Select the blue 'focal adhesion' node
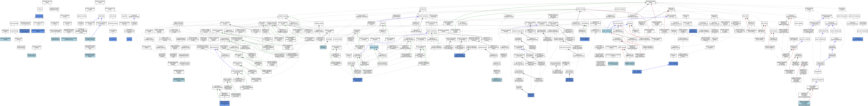This screenshot has height=106, width=868. tap(113, 39)
